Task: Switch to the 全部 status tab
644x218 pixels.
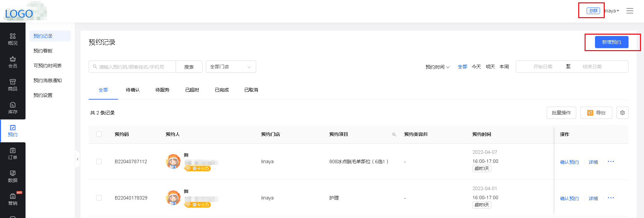Action: [x=103, y=90]
